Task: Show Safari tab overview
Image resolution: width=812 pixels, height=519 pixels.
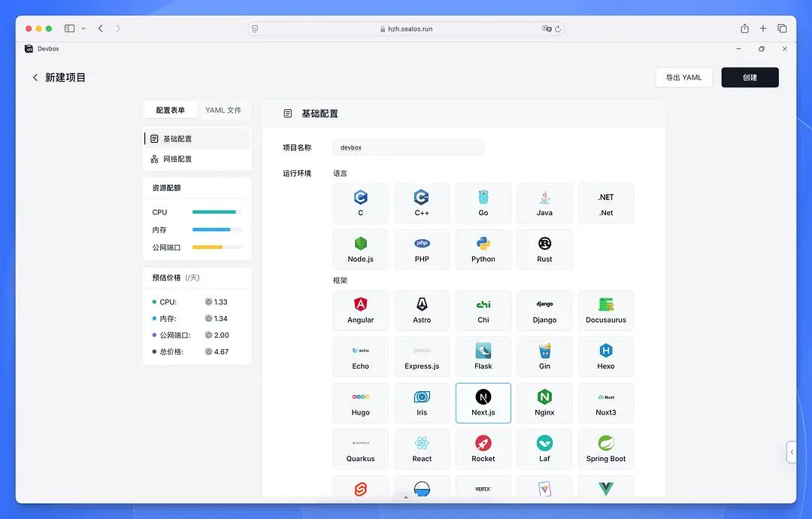Action: pyautogui.click(x=782, y=29)
